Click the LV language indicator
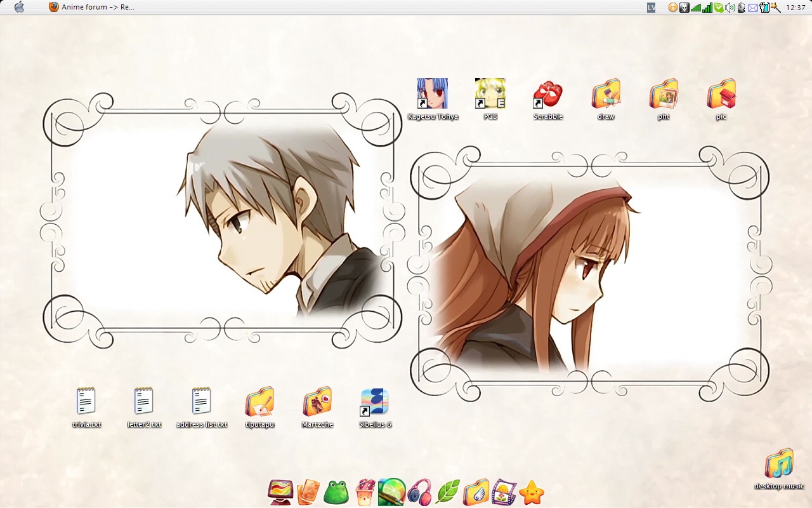The height and width of the screenshot is (508, 812). pos(652,8)
